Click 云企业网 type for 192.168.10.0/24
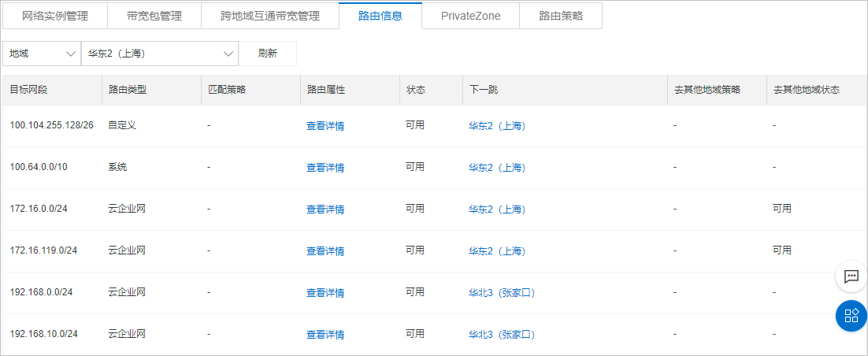868x356 pixels. 127,334
